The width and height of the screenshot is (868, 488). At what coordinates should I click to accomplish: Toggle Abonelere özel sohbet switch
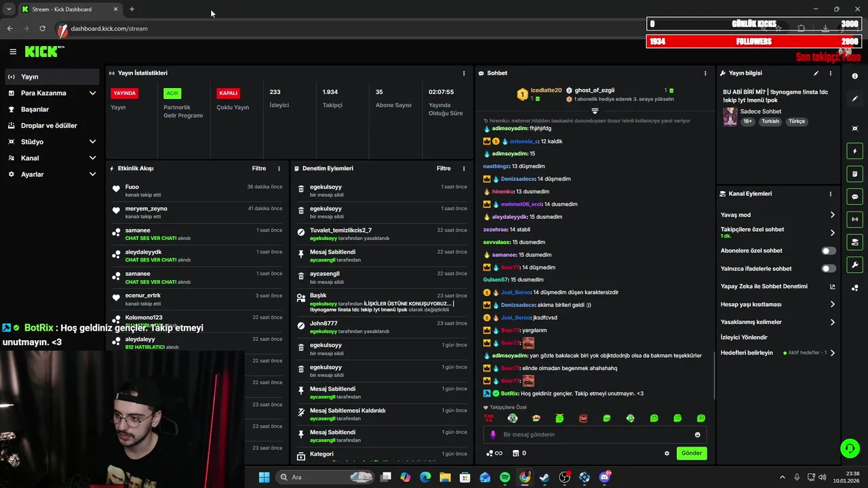(829, 251)
